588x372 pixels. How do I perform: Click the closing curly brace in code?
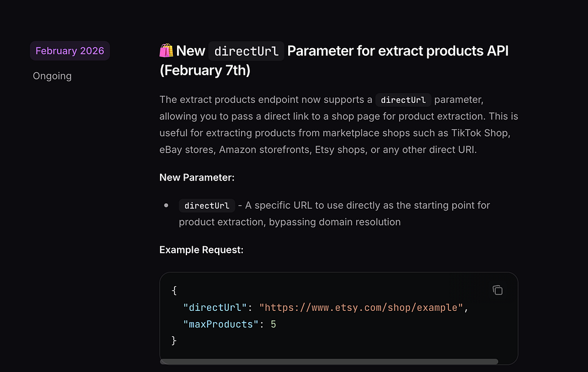click(x=174, y=340)
